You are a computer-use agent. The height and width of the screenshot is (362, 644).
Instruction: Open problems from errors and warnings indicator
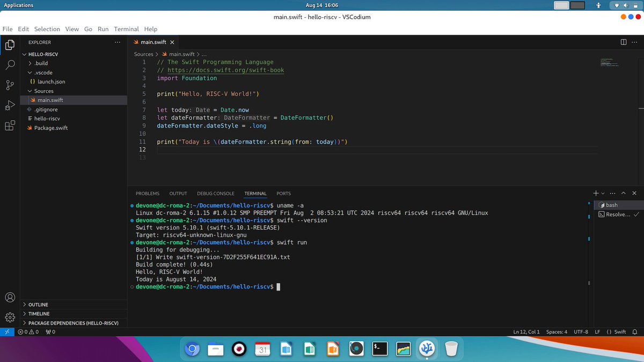28,332
